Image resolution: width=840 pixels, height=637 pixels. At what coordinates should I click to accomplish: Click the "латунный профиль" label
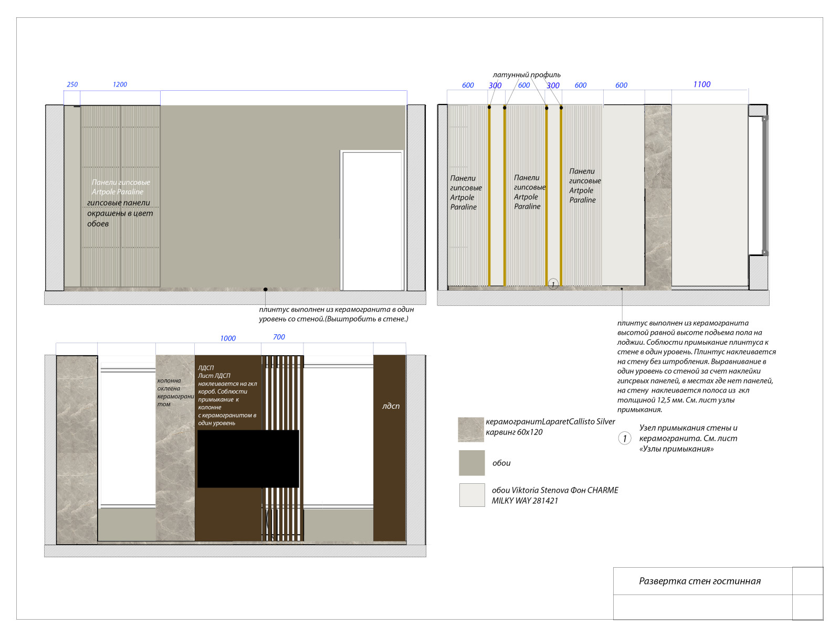click(x=526, y=75)
